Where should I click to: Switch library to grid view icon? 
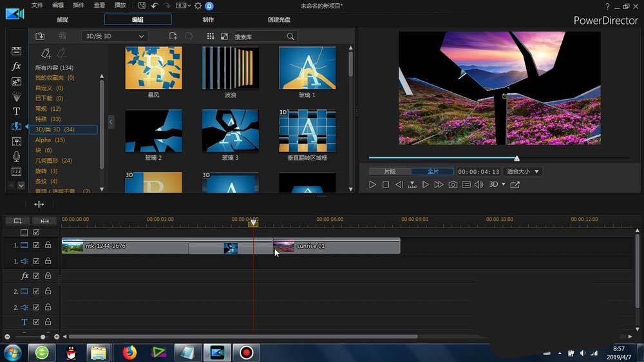(x=211, y=36)
